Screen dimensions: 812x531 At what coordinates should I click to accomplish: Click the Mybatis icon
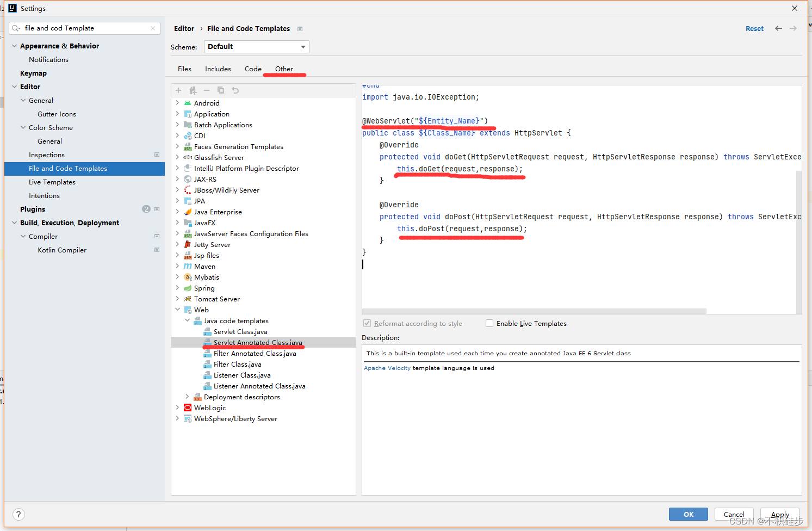pyautogui.click(x=188, y=277)
